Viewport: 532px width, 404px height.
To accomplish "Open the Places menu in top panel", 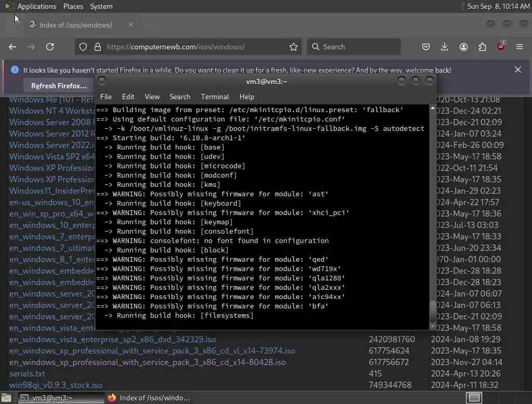I will [73, 6].
